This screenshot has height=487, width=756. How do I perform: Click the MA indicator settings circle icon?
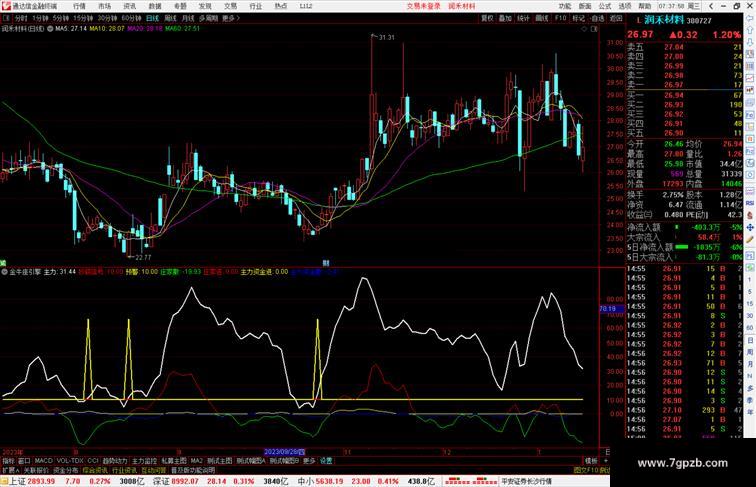click(50, 28)
